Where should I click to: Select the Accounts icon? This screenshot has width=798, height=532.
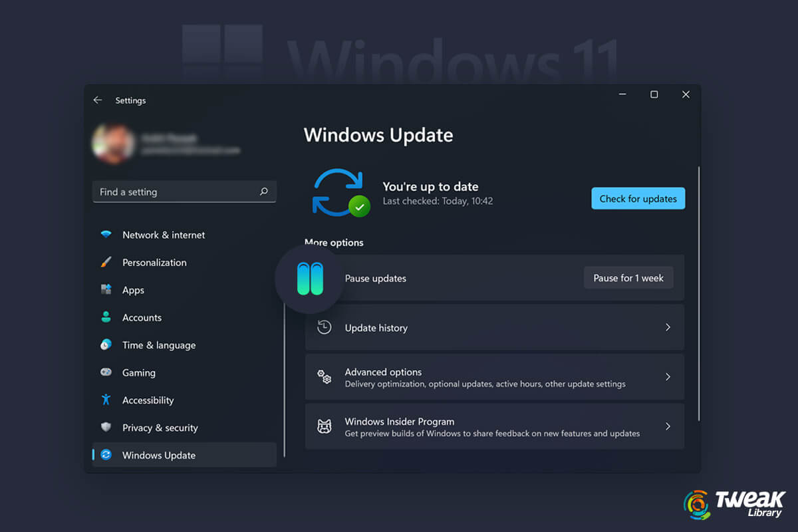point(106,317)
